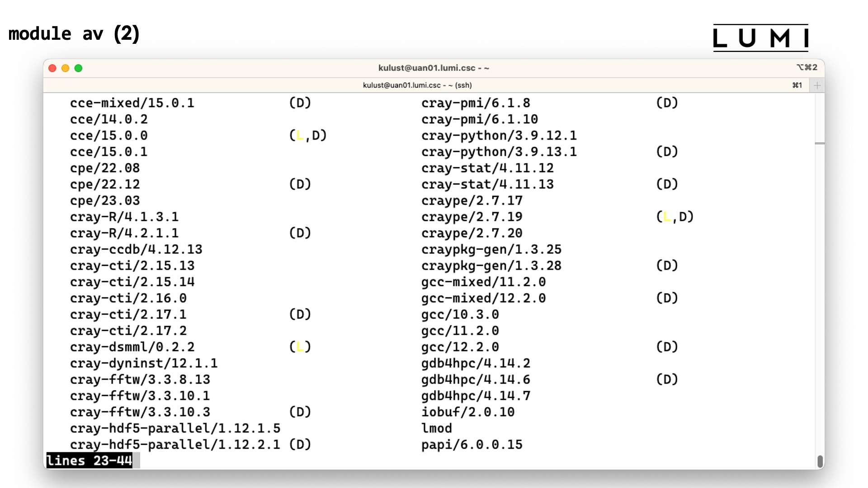Select the kulust@uan01.lumi.csc (ssh) tab
This screenshot has height=488, width=868.
417,85
